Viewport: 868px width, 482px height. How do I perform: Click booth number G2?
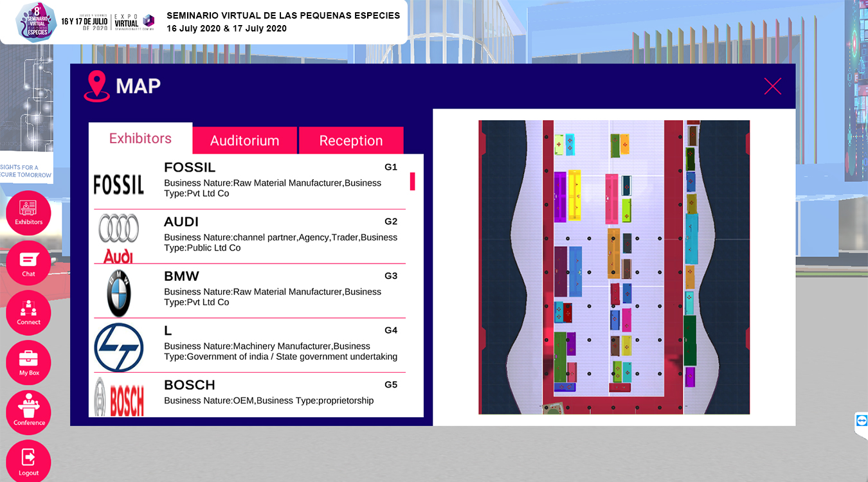(391, 222)
